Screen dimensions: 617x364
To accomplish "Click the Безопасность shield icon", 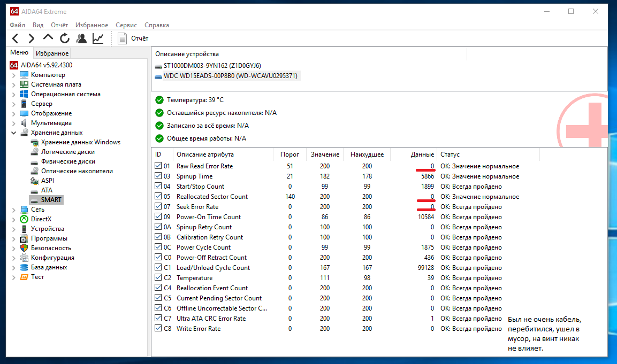I will coord(24,248).
